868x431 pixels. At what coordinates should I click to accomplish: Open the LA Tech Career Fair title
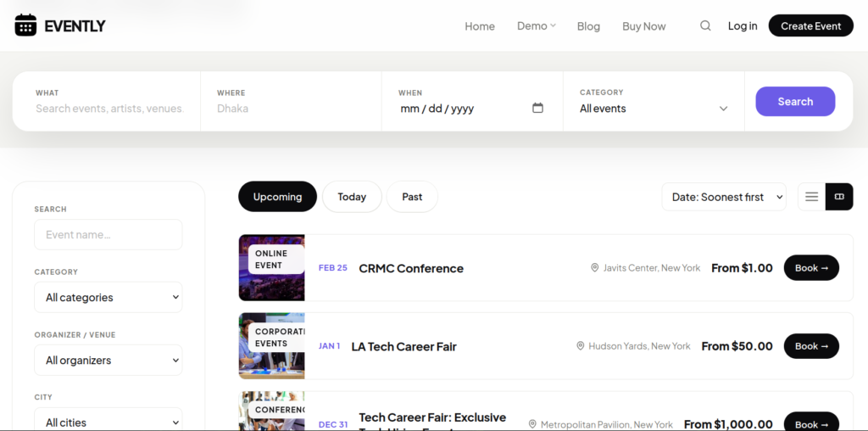404,347
